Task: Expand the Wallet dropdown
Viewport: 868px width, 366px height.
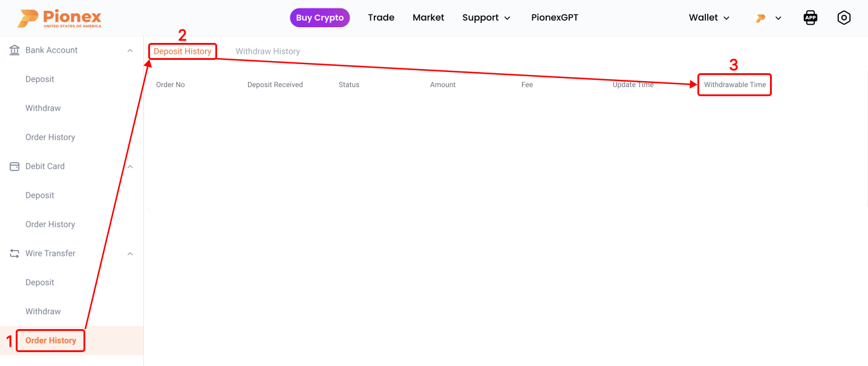Action: click(x=709, y=18)
